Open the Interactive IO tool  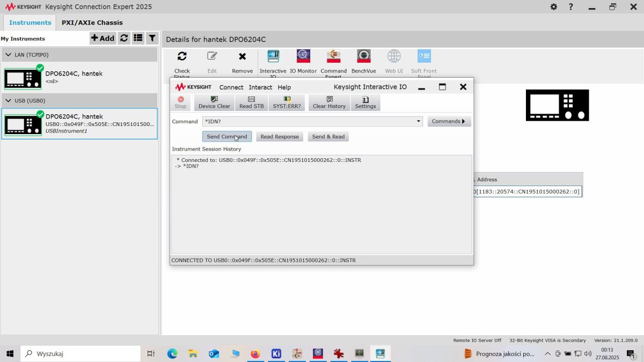point(273,62)
